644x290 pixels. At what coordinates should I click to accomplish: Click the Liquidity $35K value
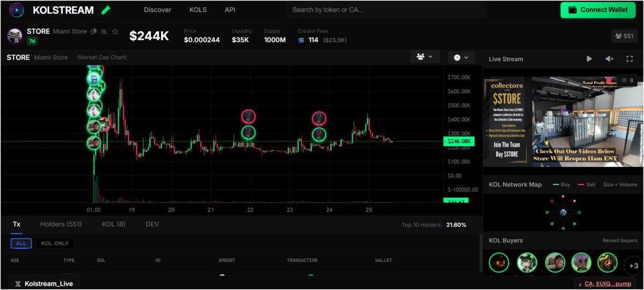(240, 40)
